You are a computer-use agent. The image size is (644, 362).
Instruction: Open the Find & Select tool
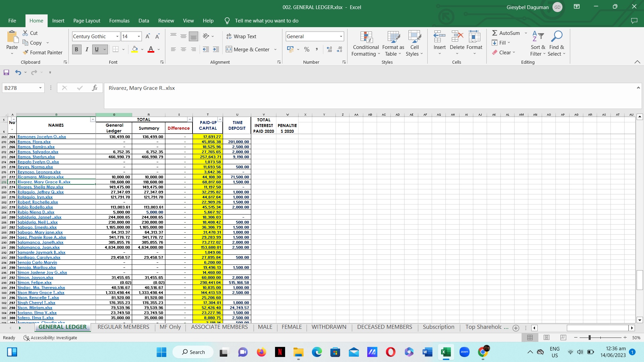coord(556,44)
